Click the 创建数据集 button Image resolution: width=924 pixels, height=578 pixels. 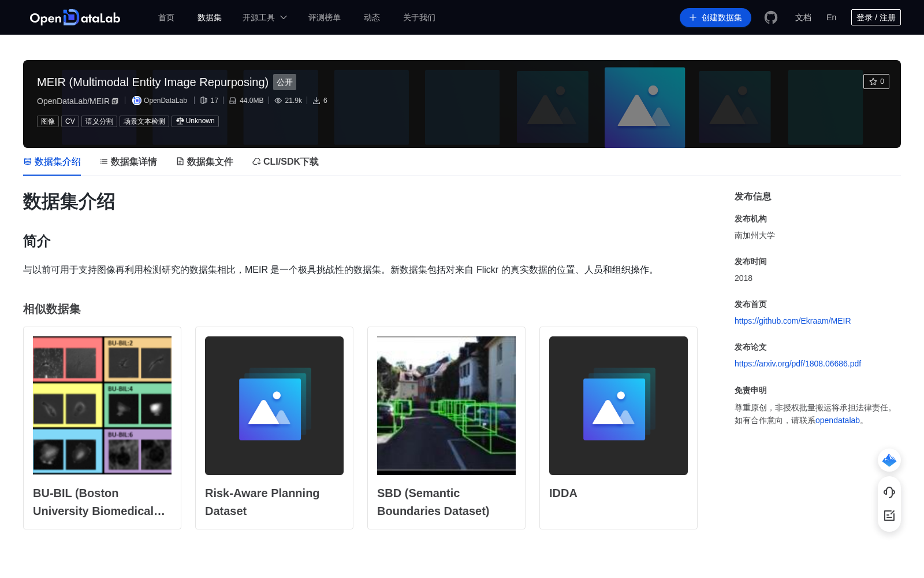716,17
